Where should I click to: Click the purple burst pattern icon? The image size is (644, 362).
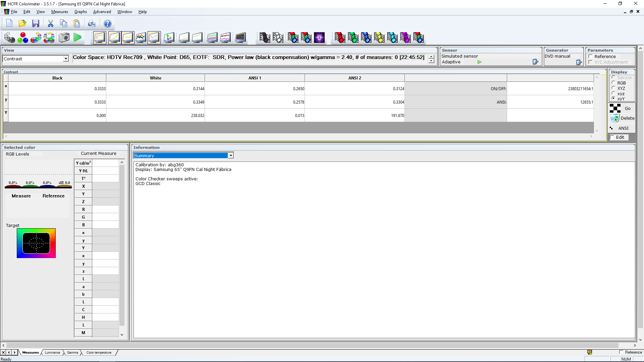point(319,38)
